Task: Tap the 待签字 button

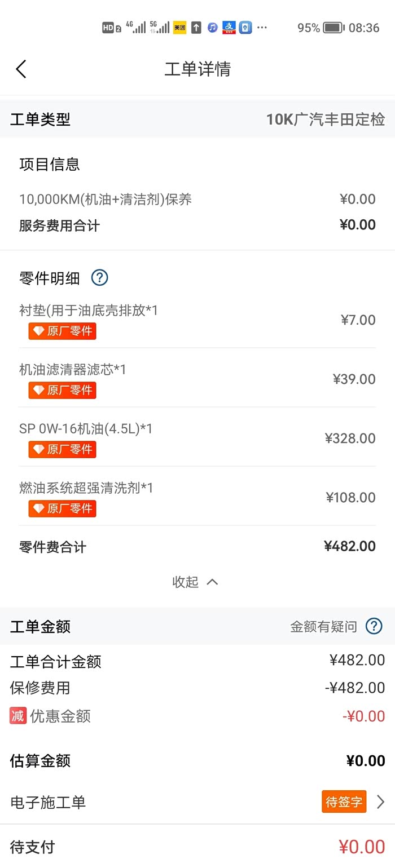Action: (344, 801)
